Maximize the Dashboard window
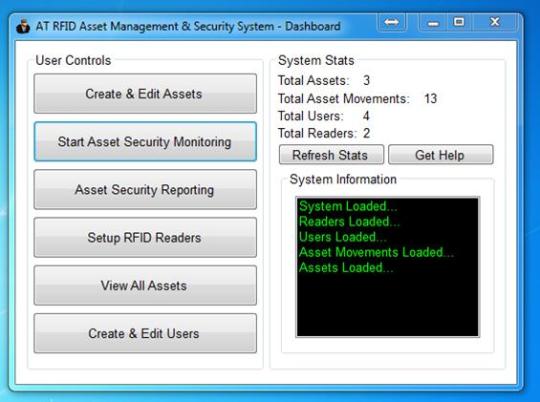The image size is (540, 402). pyautogui.click(x=459, y=23)
